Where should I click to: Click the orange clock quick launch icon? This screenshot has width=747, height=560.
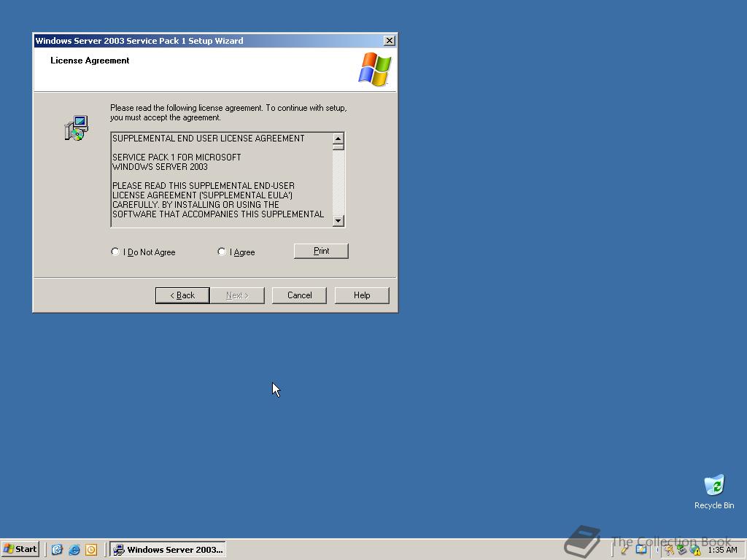(91, 550)
